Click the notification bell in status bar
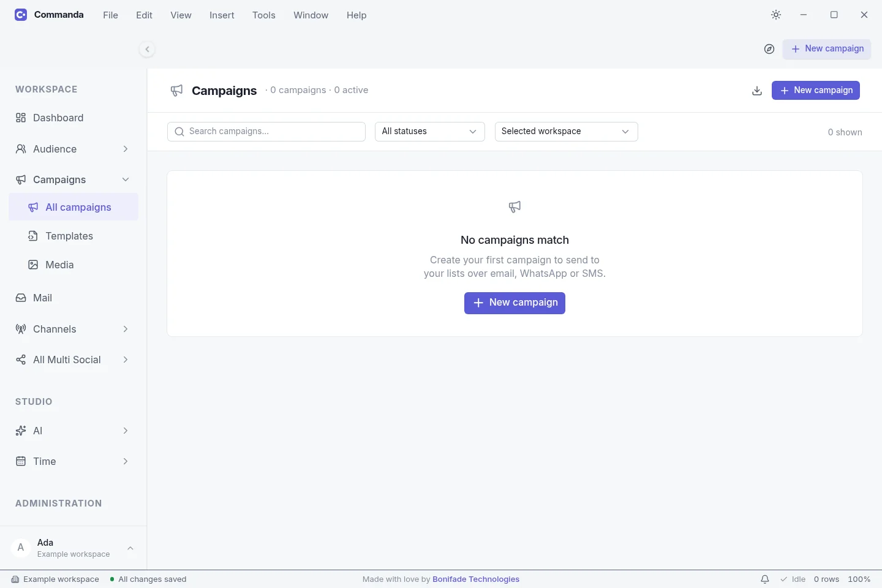This screenshot has width=882, height=588. coord(765,579)
